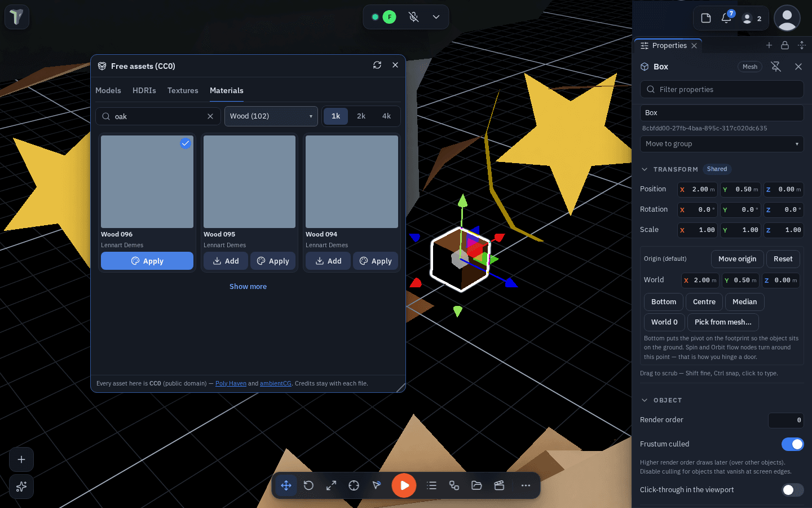Switch to the Textures tab

pyautogui.click(x=183, y=90)
